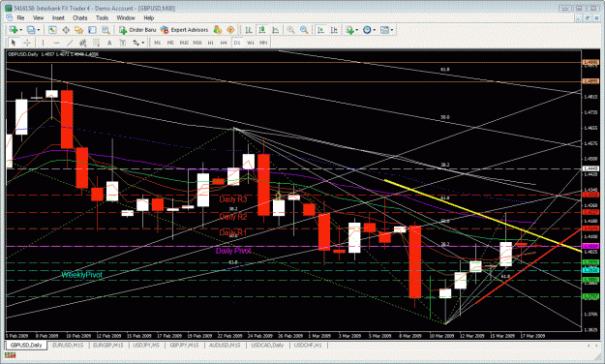This screenshot has height=364, width=605.
Task: Switch chart to MN timeframe
Action: (x=263, y=43)
